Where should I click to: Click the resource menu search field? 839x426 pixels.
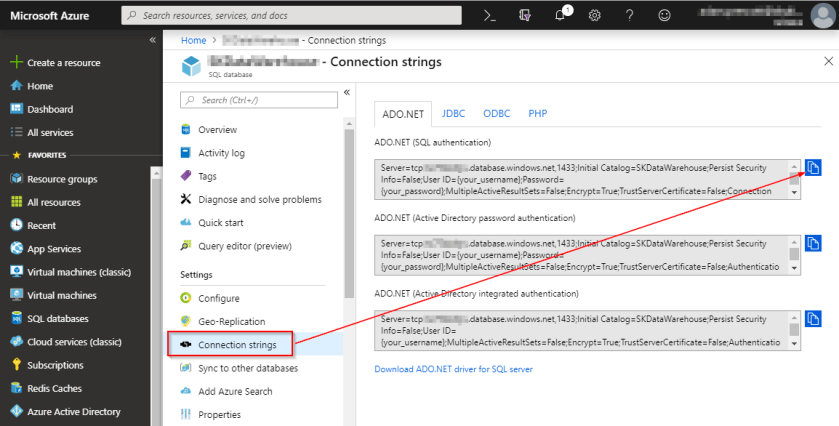click(x=258, y=100)
